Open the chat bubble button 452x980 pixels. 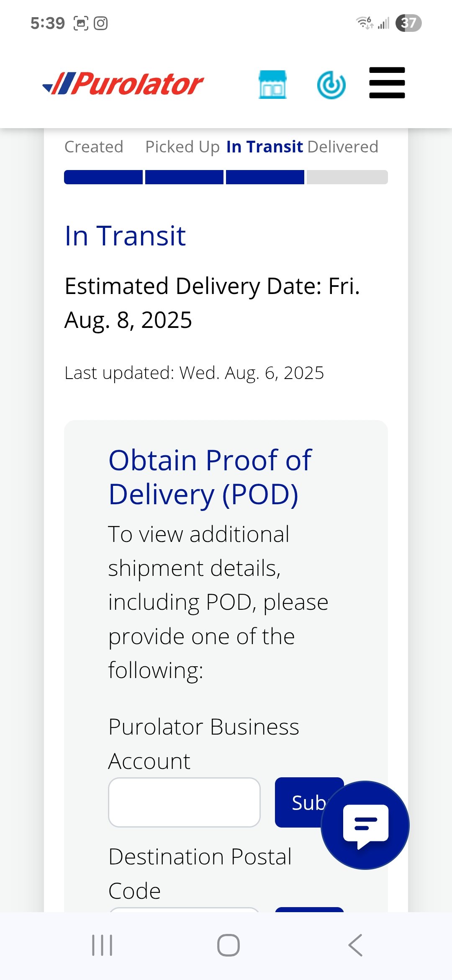tap(365, 825)
